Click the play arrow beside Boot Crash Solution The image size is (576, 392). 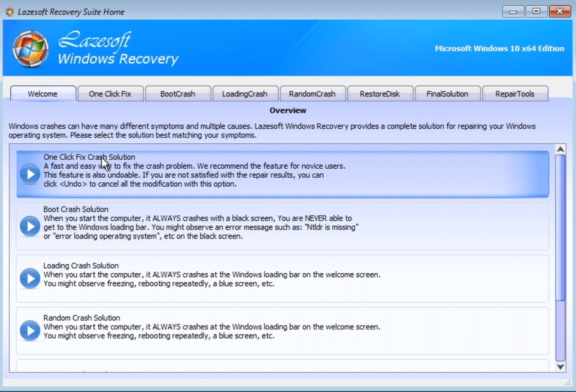click(x=30, y=226)
